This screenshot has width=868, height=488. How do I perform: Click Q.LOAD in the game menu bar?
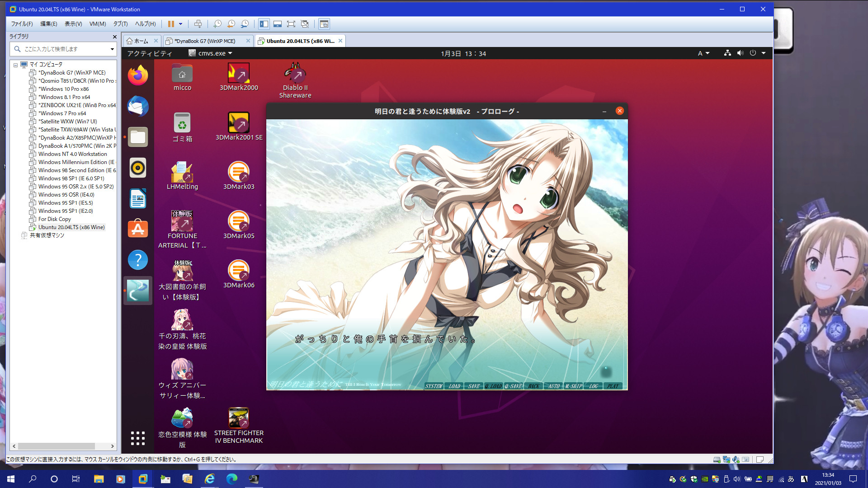(x=494, y=386)
